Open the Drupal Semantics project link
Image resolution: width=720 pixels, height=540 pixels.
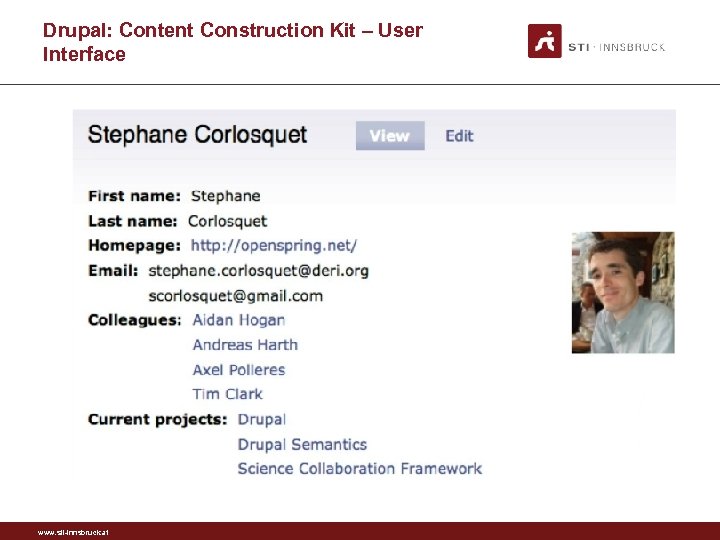click(x=302, y=444)
